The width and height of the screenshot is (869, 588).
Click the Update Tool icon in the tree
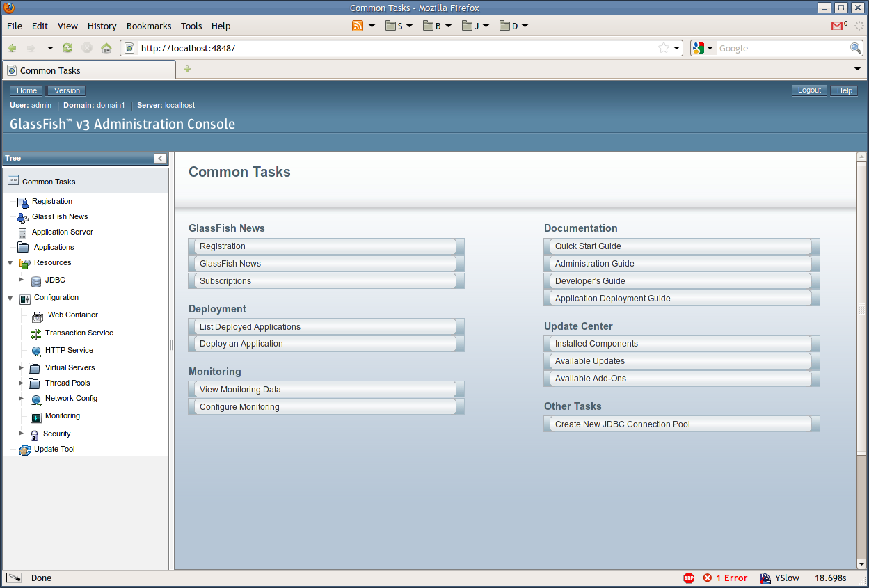(25, 450)
